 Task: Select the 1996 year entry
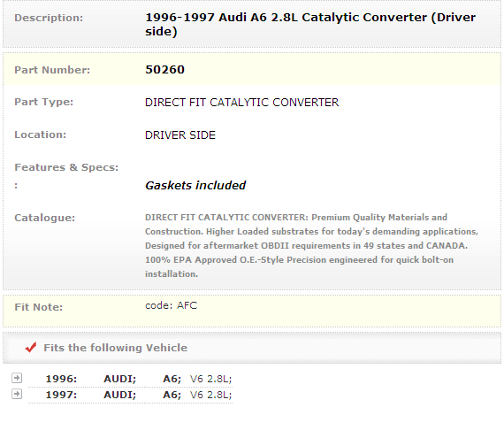coord(61,379)
